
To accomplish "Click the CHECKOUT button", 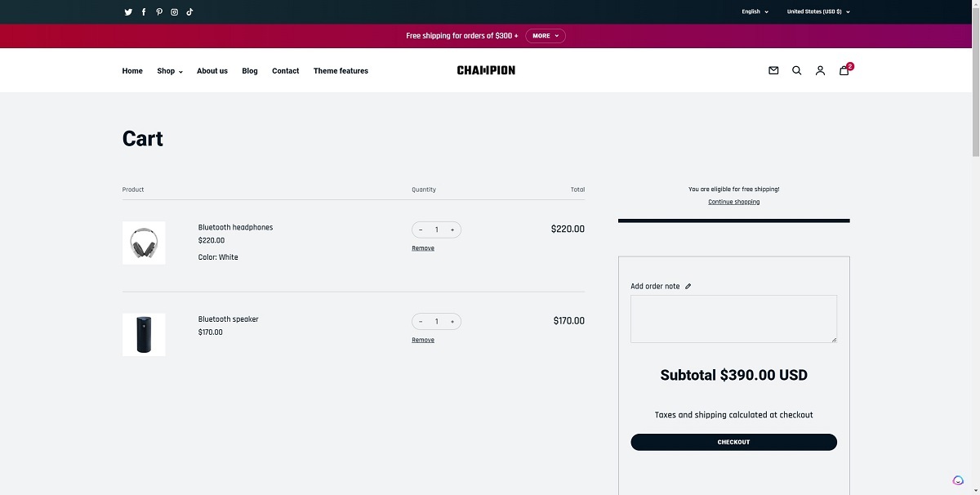I will (x=733, y=441).
